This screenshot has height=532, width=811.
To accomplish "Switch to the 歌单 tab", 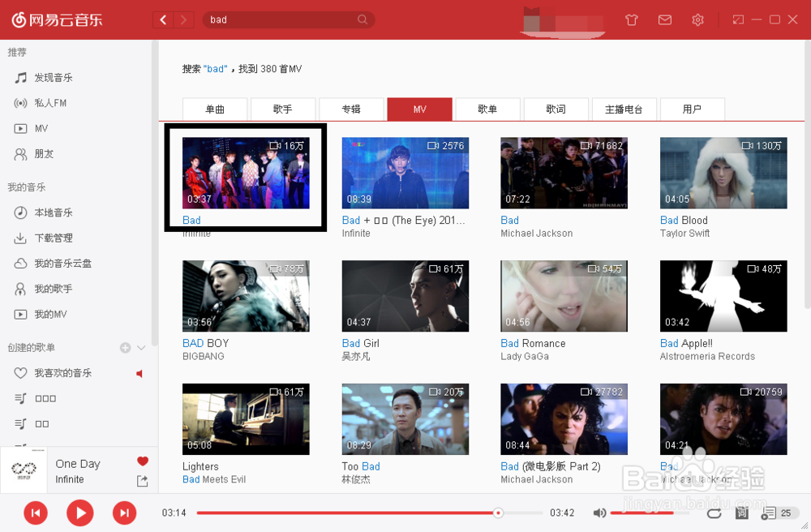I will tap(487, 109).
